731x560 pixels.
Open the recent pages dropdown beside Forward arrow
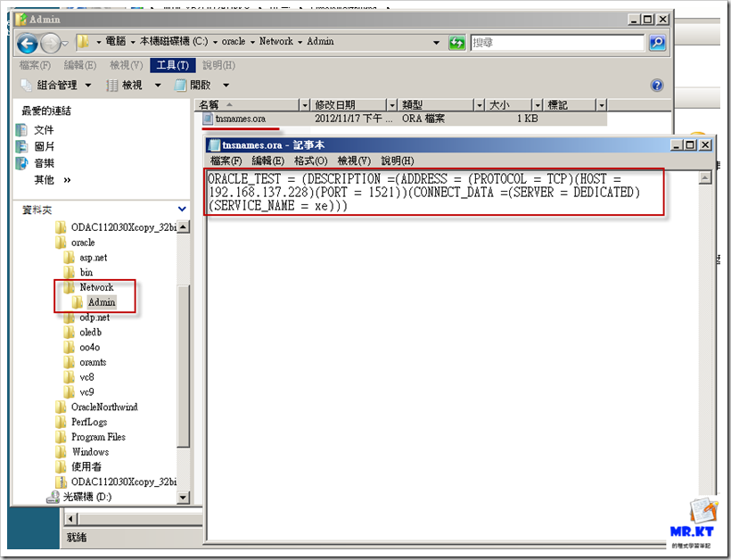[65, 44]
